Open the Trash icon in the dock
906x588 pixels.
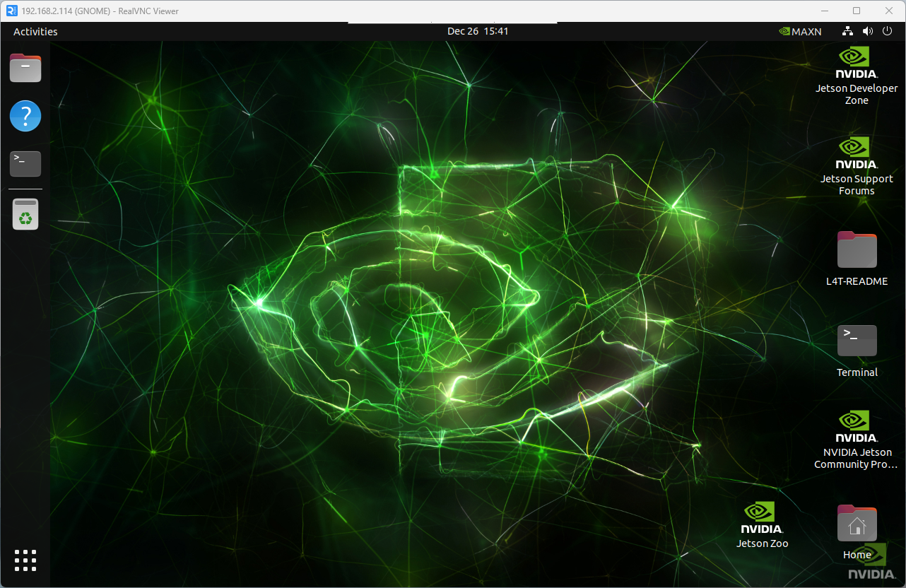[25, 214]
